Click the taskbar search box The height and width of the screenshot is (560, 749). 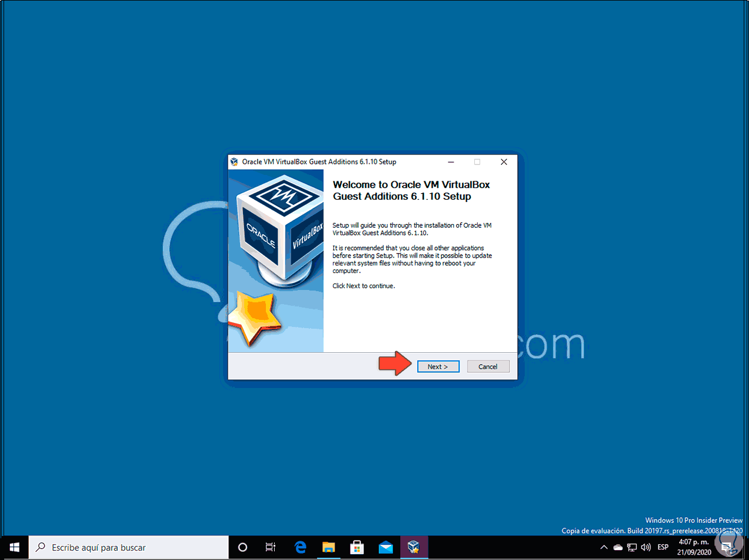[129, 547]
